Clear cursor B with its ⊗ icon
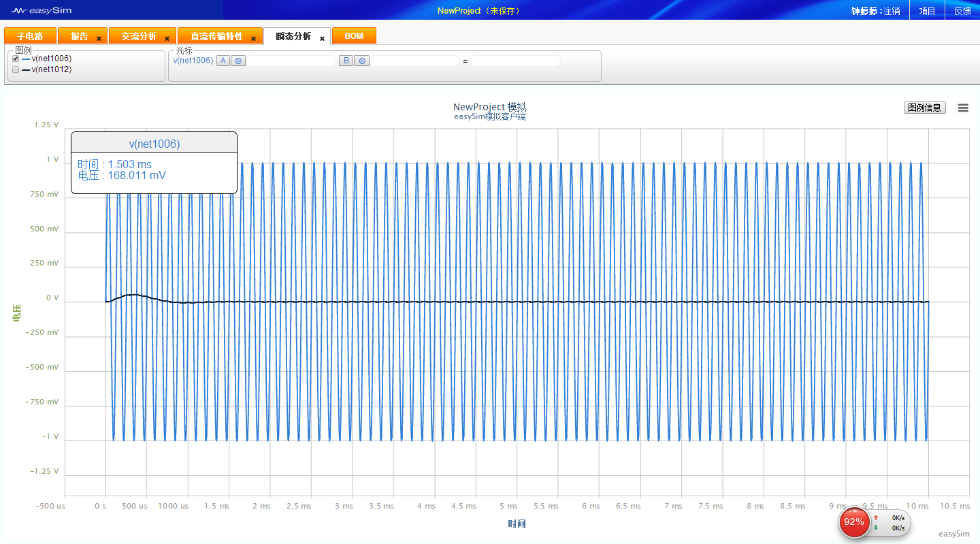Viewport: 980px width, 544px height. (x=362, y=61)
